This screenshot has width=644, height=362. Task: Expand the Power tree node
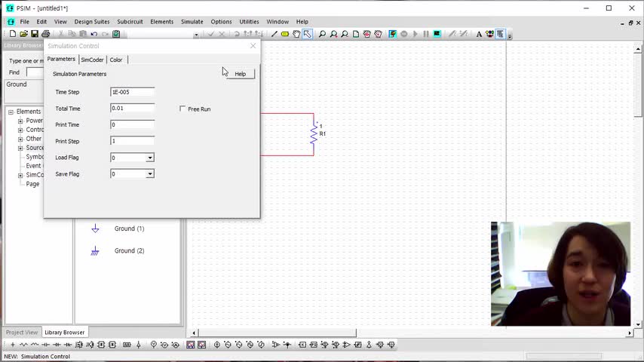tap(20, 121)
